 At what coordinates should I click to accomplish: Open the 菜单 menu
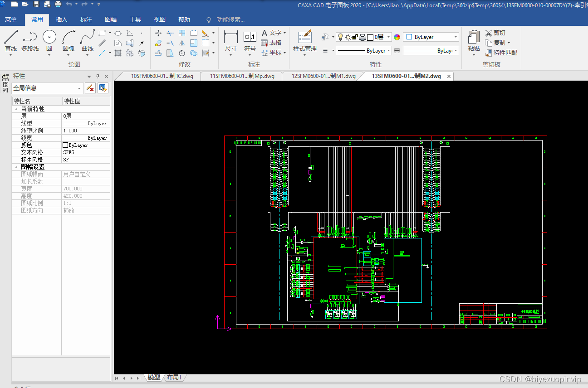pos(11,19)
